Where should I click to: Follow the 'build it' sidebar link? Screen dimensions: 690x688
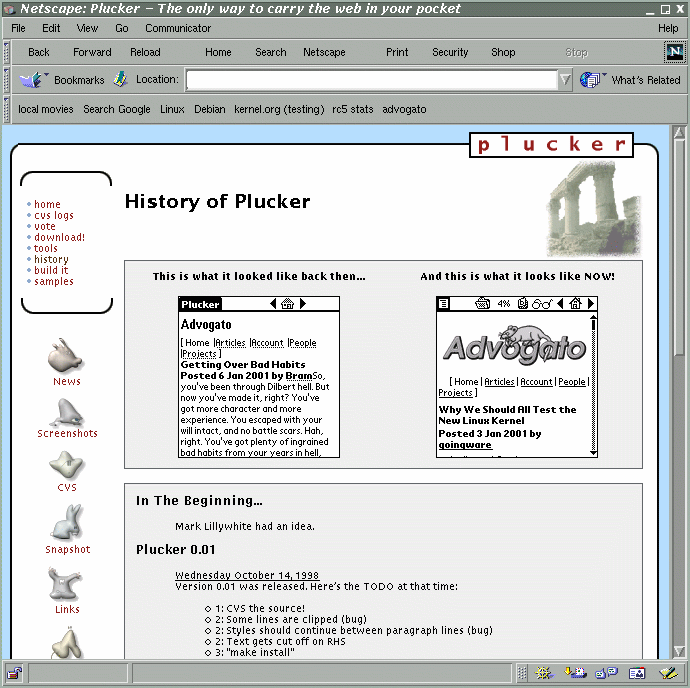point(51,270)
